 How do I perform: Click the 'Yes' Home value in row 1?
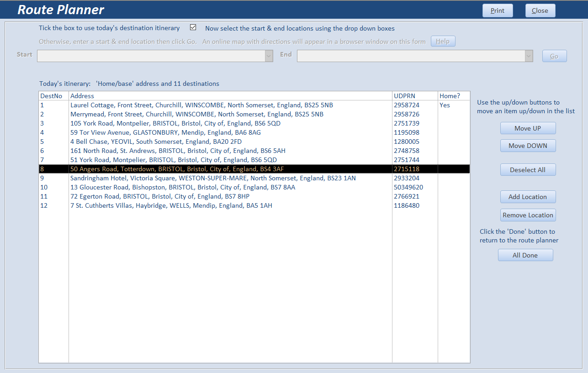(445, 105)
